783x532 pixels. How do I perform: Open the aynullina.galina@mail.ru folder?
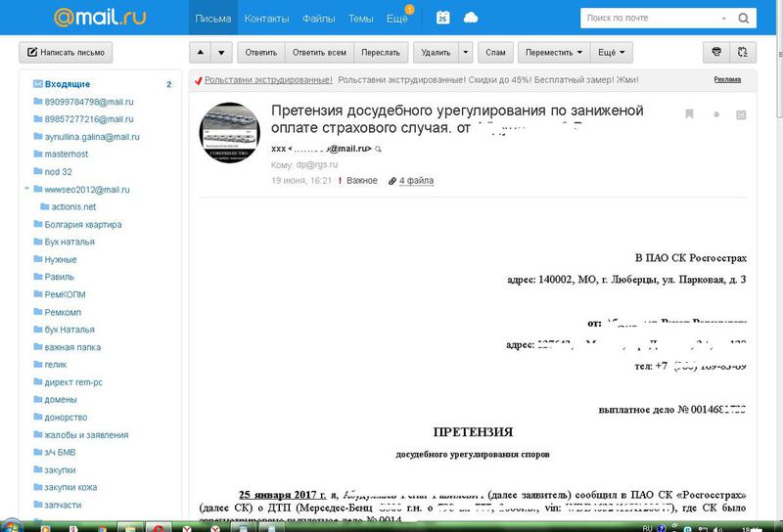coord(86,137)
